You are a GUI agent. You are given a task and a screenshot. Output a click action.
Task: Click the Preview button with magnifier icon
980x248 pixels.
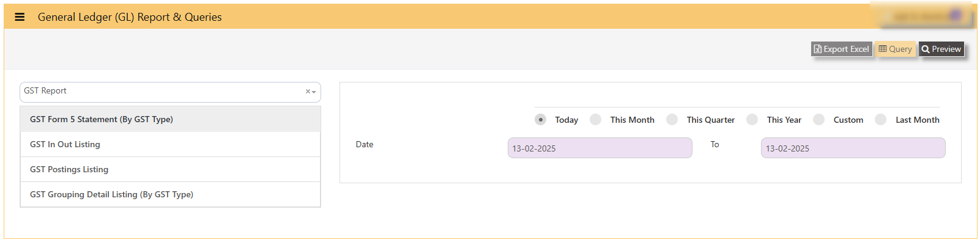tap(941, 49)
